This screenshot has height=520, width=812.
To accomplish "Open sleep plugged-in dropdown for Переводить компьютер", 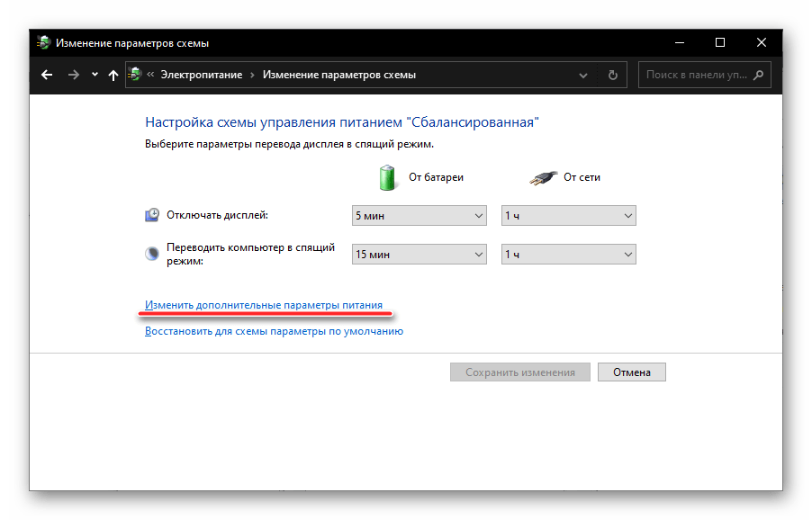I will pos(569,254).
